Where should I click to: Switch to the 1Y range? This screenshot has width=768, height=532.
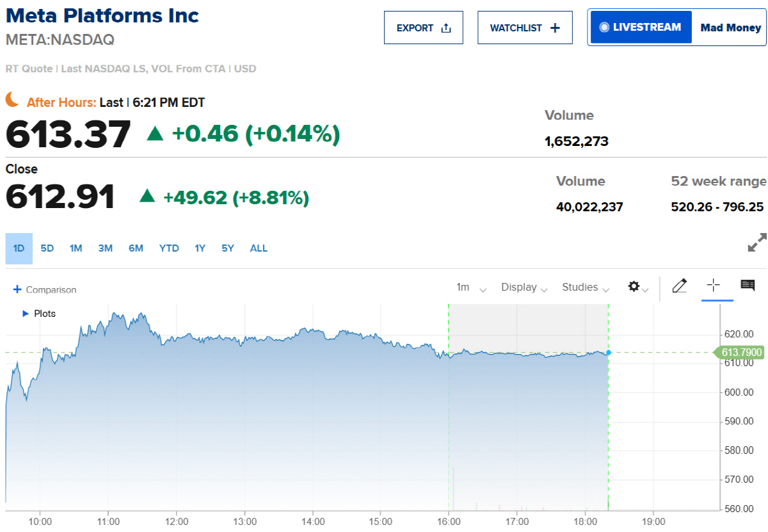pyautogui.click(x=200, y=248)
